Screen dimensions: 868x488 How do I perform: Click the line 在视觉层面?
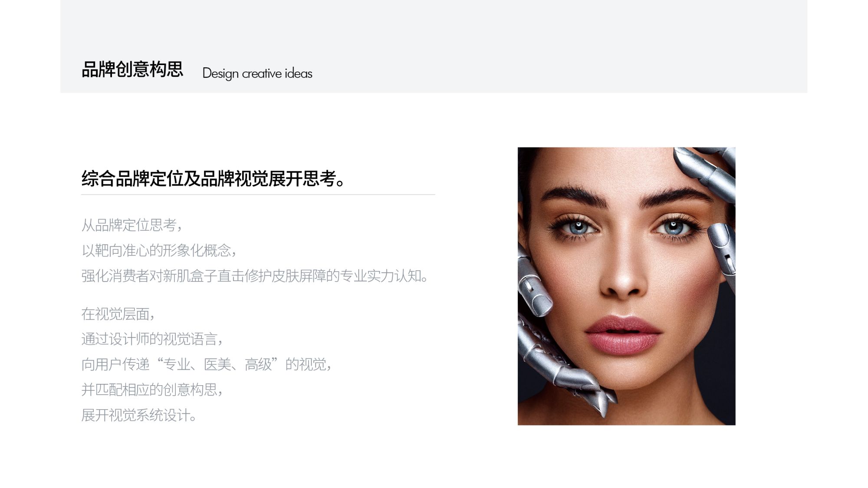point(118,314)
